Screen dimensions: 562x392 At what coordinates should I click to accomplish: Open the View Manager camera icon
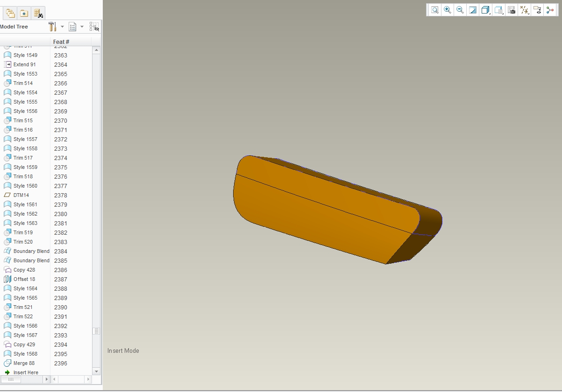pos(512,10)
